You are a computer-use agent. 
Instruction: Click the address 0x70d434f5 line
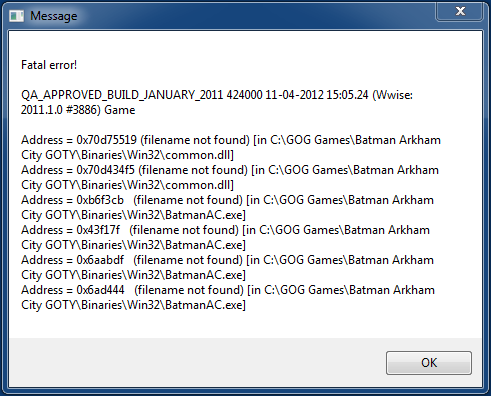tap(230, 170)
